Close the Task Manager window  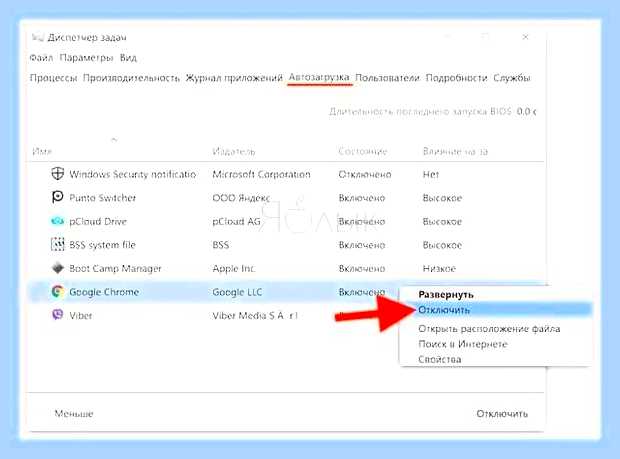(525, 37)
